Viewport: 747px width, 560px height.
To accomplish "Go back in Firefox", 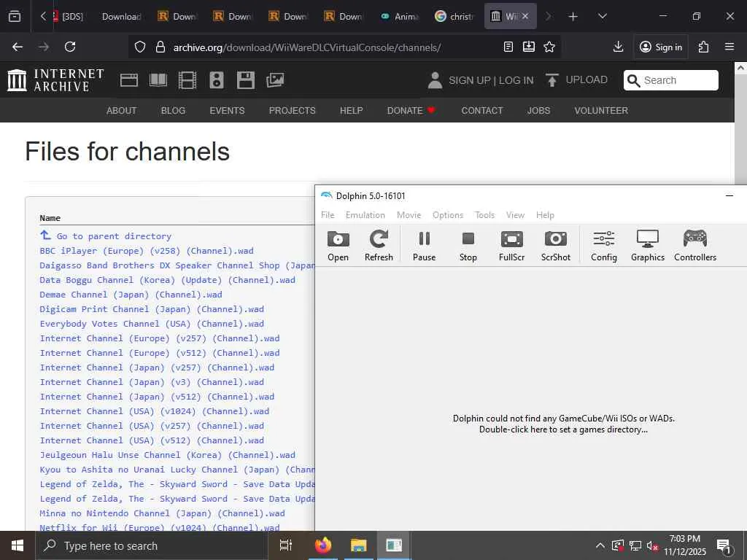I will [x=18, y=47].
